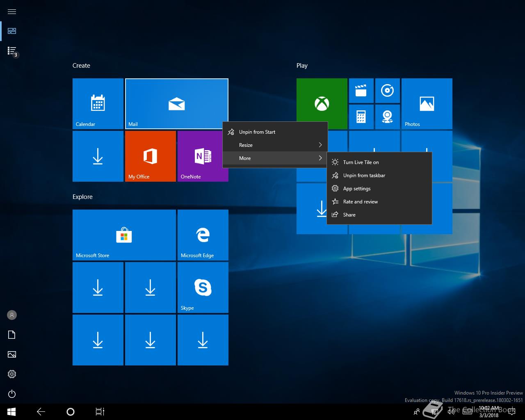
Task: Open the Calendar tile
Action: (98, 104)
